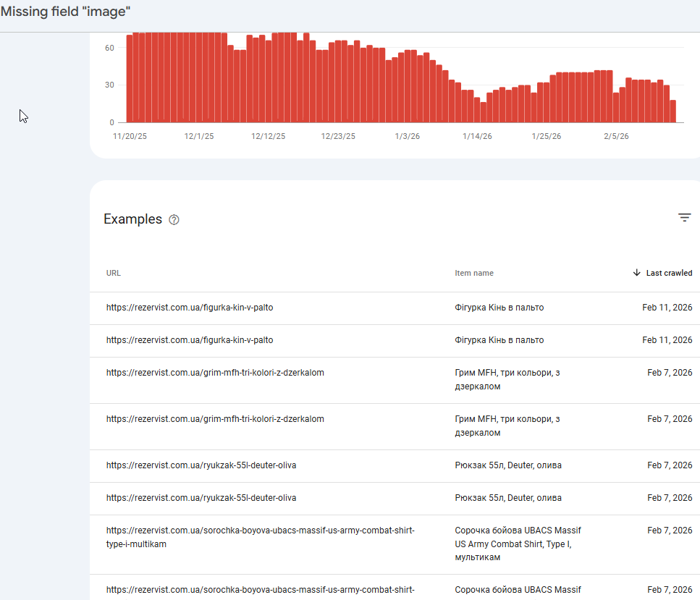Click Feb 7, 2026 date in first Рюкзак row

670,465
